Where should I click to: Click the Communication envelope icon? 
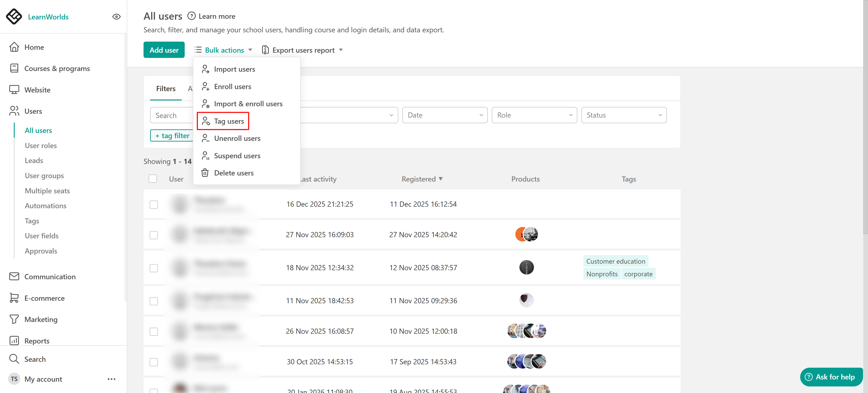(14, 276)
